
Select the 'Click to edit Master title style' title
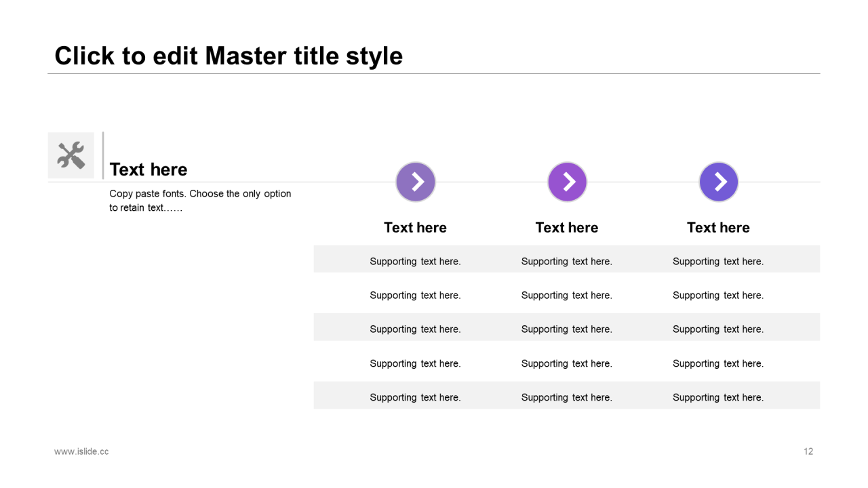pyautogui.click(x=229, y=56)
